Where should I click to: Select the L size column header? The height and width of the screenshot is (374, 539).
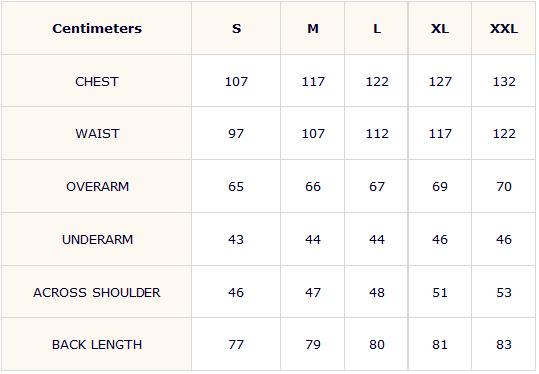click(x=377, y=29)
